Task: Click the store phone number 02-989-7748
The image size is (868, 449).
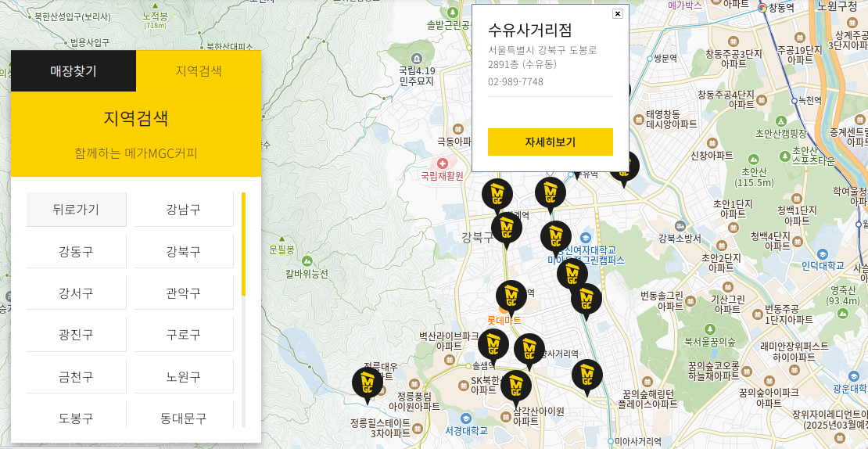Action: coord(515,81)
